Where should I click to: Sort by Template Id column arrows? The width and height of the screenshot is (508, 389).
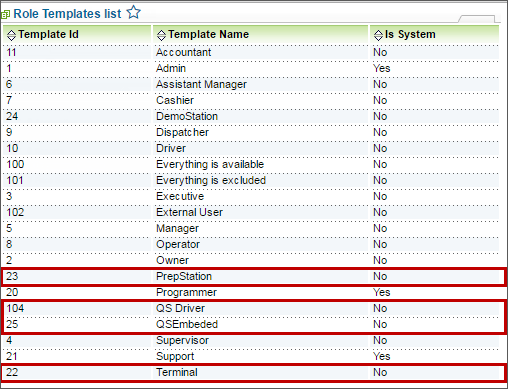(11, 35)
